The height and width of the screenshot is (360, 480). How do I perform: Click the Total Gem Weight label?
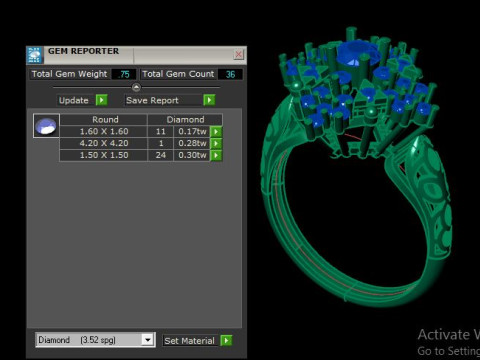[69, 74]
